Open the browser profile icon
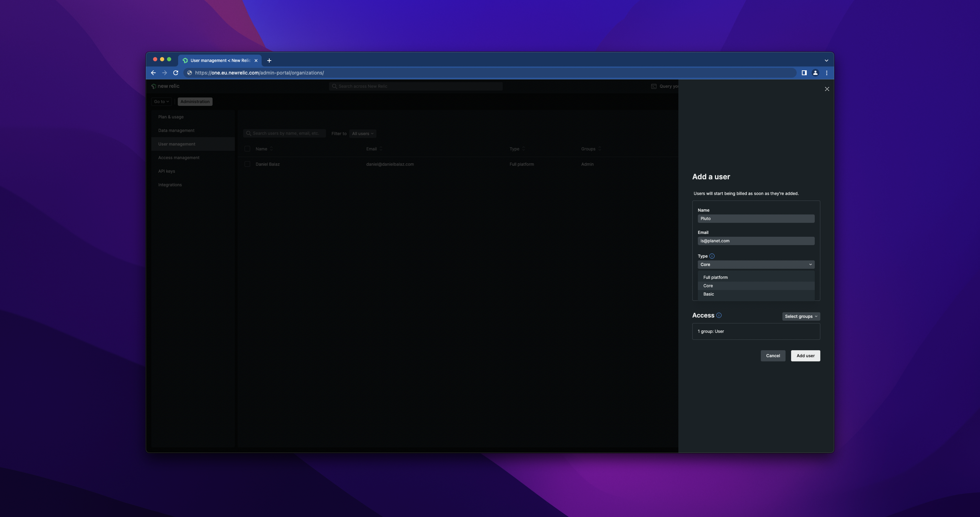This screenshot has height=517, width=980. [815, 73]
